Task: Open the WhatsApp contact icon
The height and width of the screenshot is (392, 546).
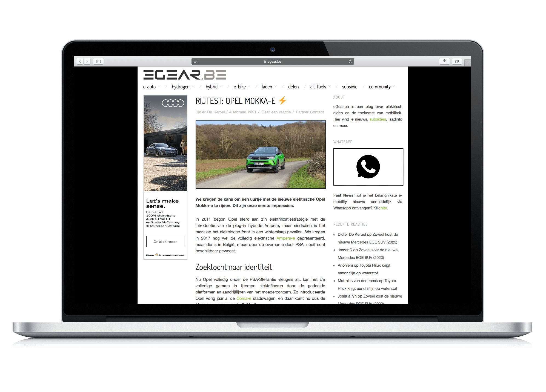Action: (x=368, y=166)
